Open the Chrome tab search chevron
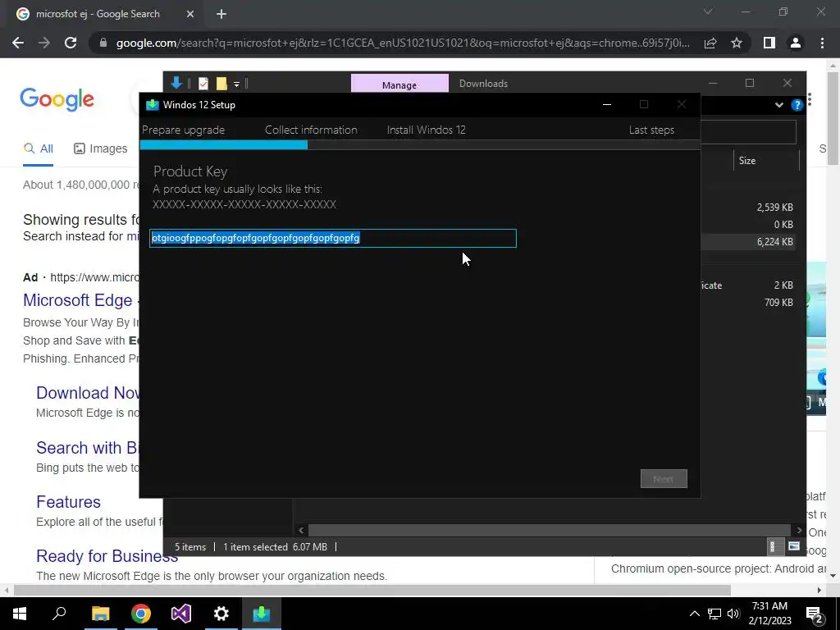The height and width of the screenshot is (630, 840). pyautogui.click(x=708, y=11)
